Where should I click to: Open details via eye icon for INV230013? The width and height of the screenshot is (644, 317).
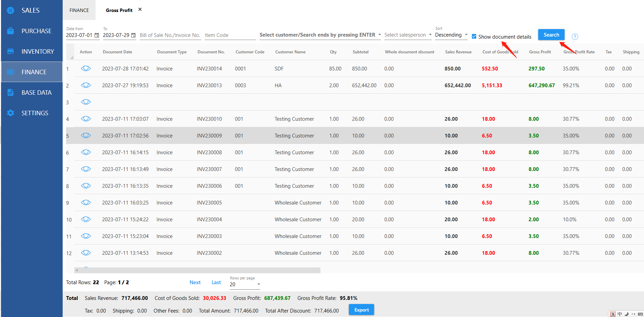click(x=86, y=85)
